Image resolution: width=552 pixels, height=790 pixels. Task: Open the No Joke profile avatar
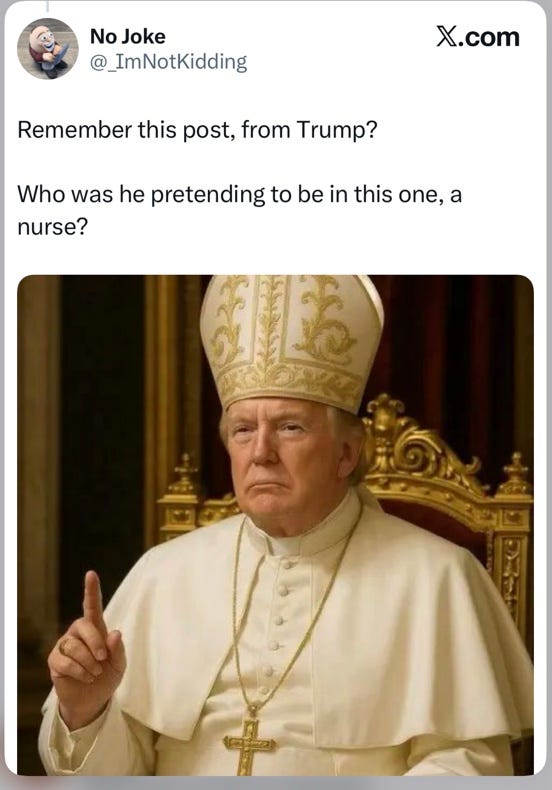point(48,49)
